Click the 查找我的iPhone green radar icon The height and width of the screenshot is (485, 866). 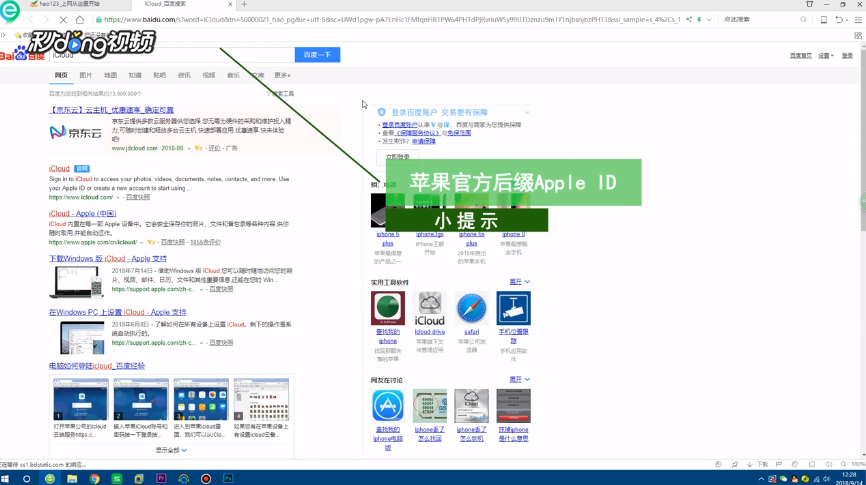coord(388,308)
